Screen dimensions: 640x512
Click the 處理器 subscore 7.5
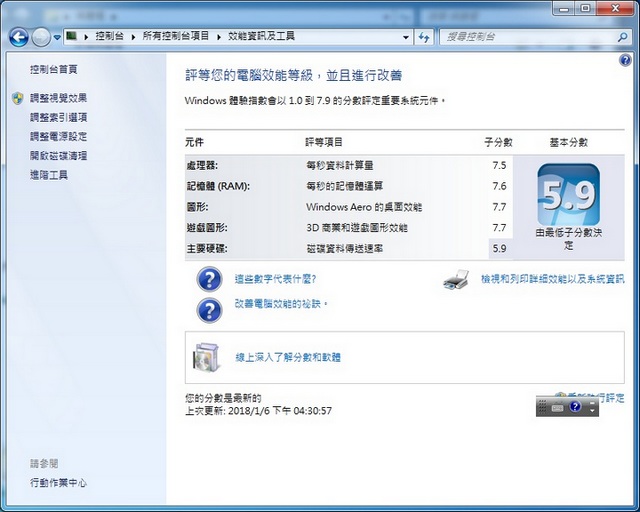(x=499, y=166)
